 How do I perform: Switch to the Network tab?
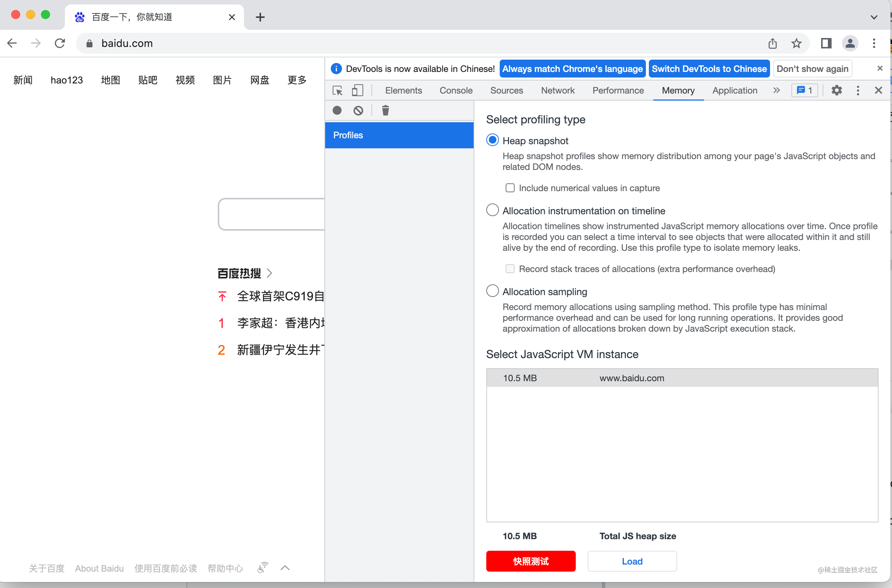click(557, 91)
